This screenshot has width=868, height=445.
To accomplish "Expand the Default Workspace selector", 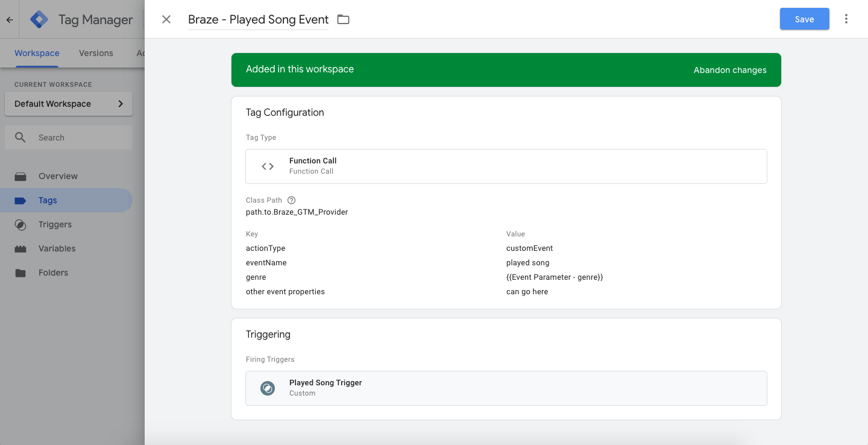I will pos(69,104).
